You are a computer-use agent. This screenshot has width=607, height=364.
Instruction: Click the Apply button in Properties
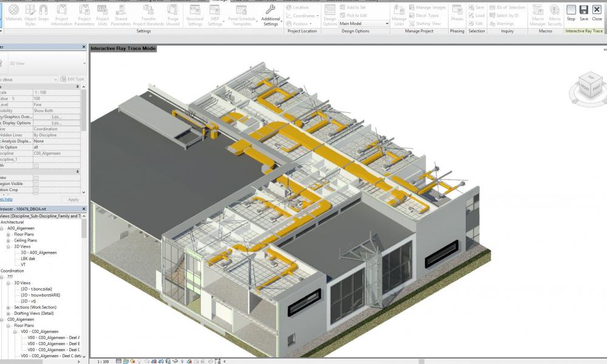pos(73,199)
